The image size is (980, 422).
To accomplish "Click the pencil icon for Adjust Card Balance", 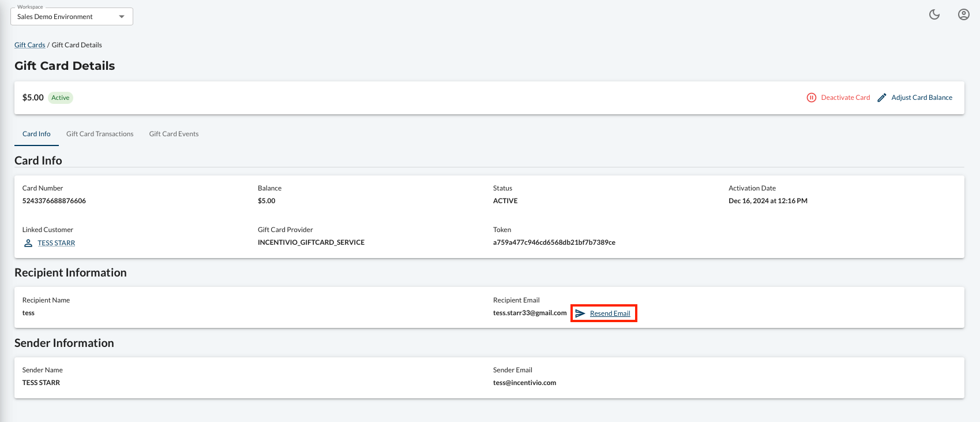I will coord(881,98).
